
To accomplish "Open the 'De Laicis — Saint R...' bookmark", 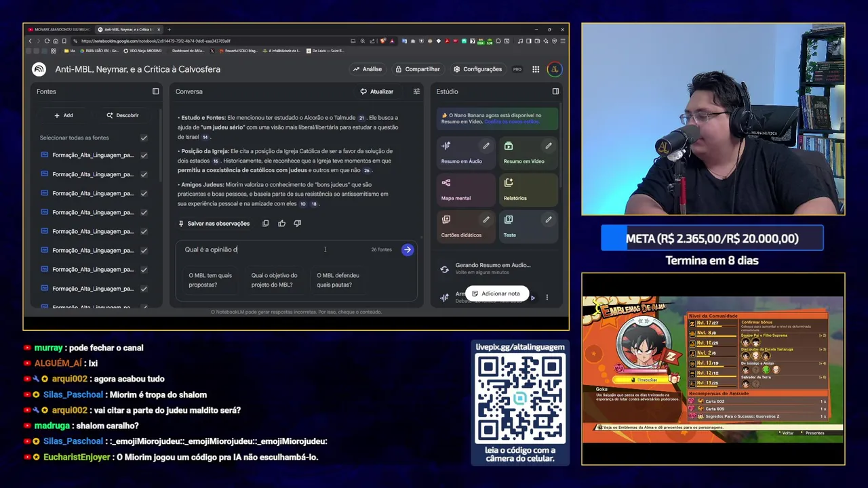I will click(x=325, y=51).
